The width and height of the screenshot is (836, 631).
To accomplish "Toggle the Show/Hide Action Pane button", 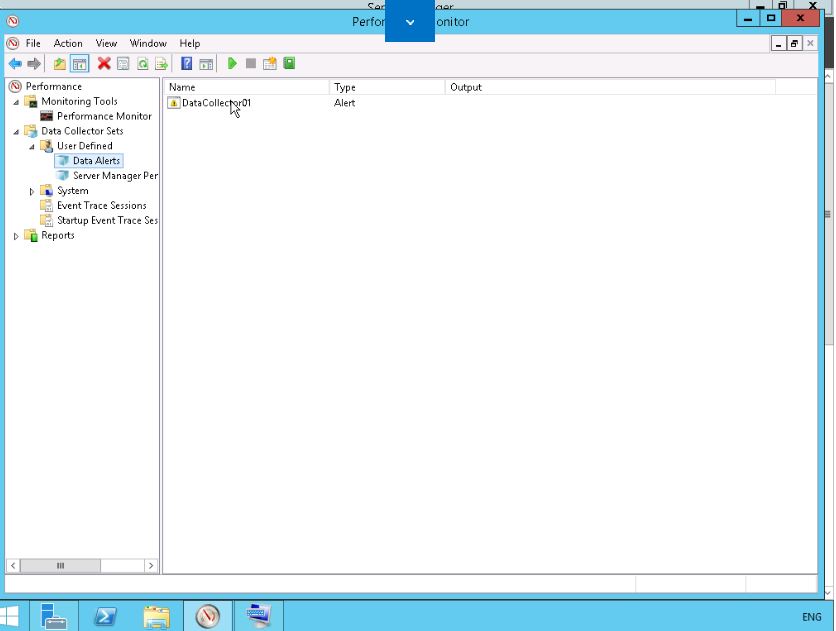I will point(205,64).
